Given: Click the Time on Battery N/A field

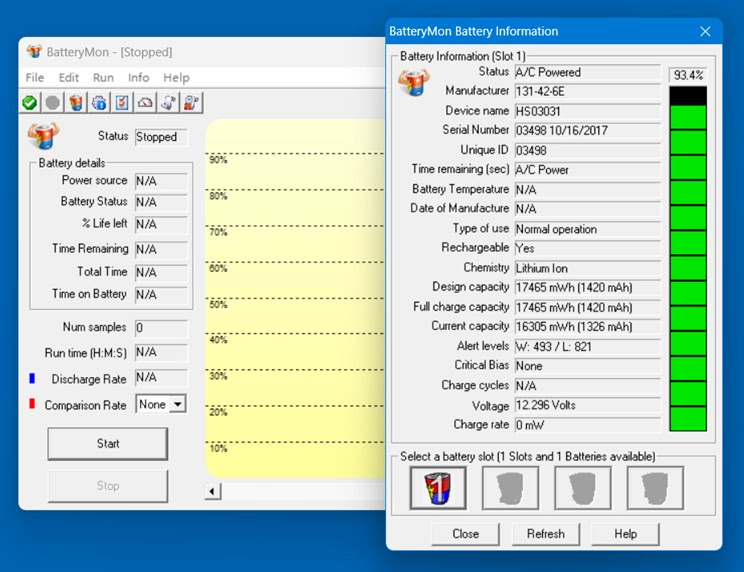Looking at the screenshot, I should pos(161,295).
